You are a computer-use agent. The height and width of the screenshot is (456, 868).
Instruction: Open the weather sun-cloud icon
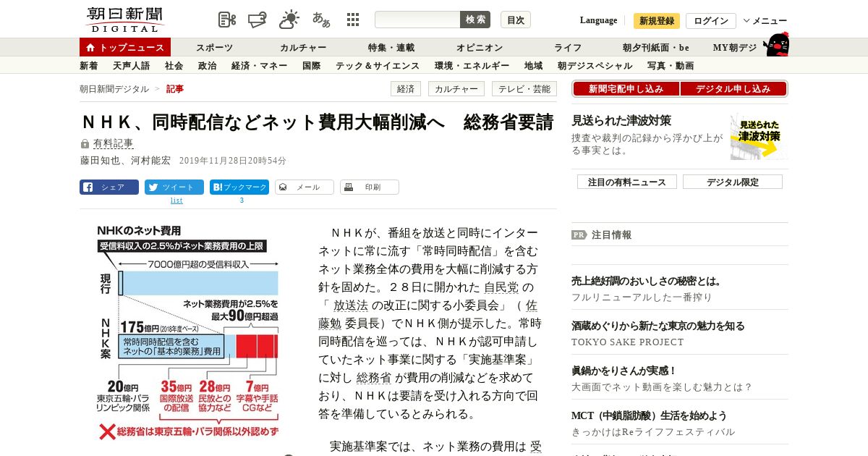[289, 20]
